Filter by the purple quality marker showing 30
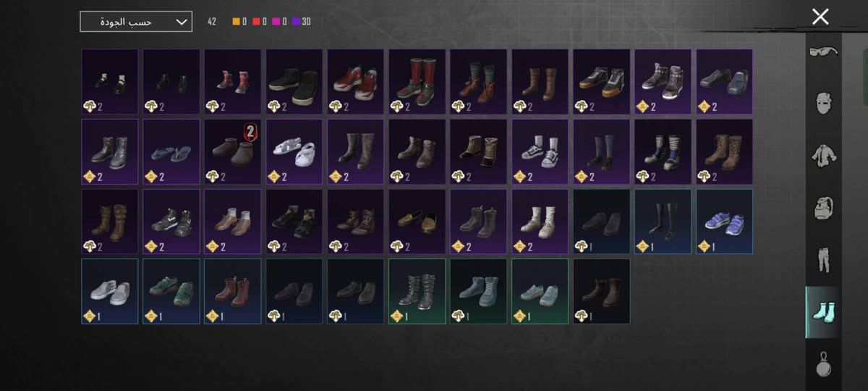 (x=302, y=22)
